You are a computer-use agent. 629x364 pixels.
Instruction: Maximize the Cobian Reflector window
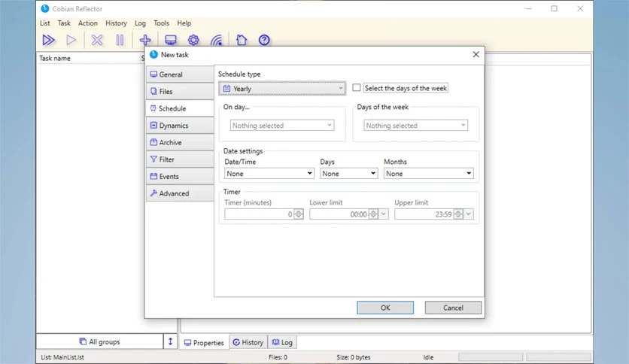coord(554,8)
